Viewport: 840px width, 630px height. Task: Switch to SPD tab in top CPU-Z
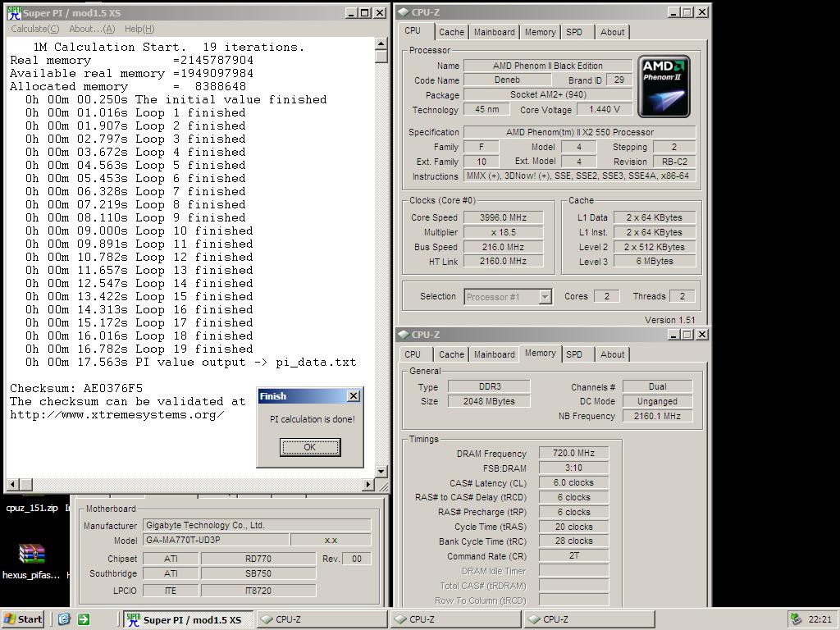pyautogui.click(x=574, y=32)
